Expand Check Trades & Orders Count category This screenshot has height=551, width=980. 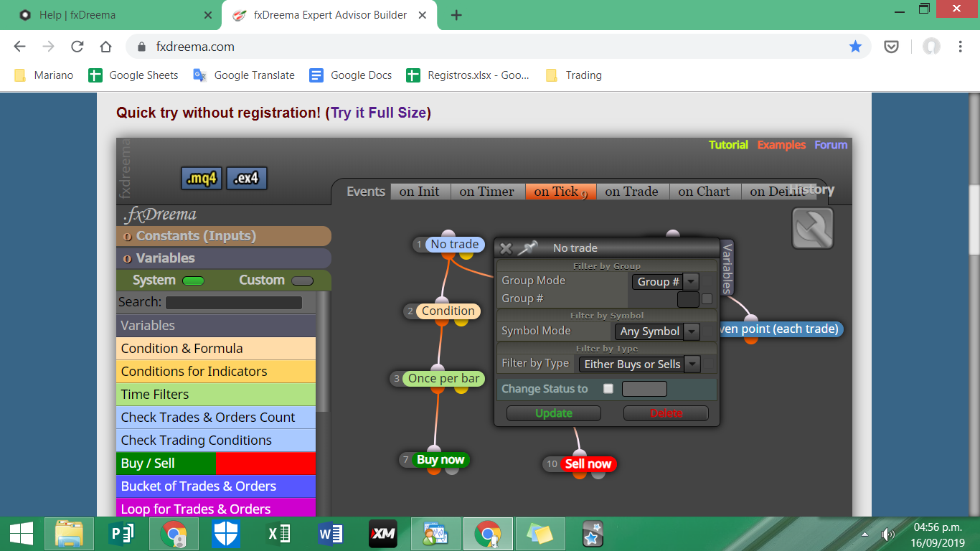tap(216, 418)
